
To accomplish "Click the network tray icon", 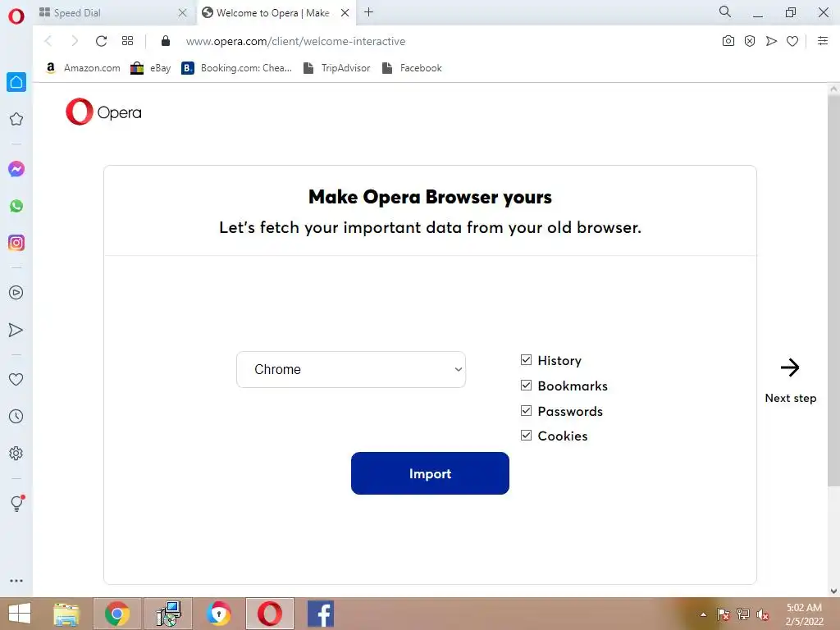I will click(x=743, y=614).
